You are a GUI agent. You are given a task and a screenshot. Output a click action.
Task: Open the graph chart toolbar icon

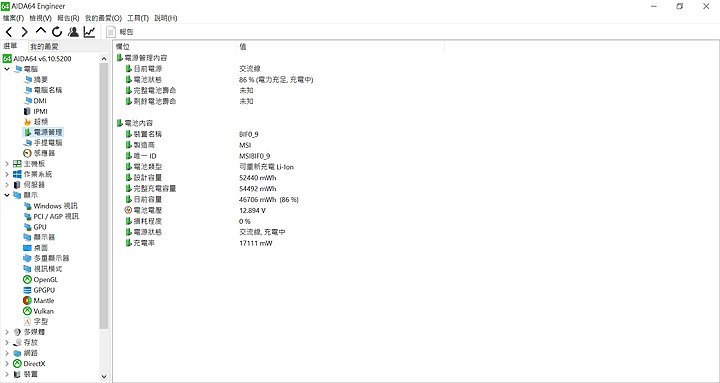tap(89, 32)
